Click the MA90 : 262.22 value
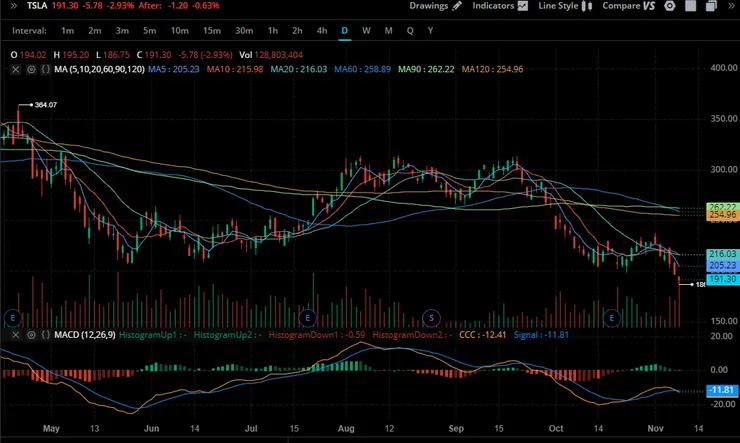Image resolution: width=740 pixels, height=443 pixels. 426,69
